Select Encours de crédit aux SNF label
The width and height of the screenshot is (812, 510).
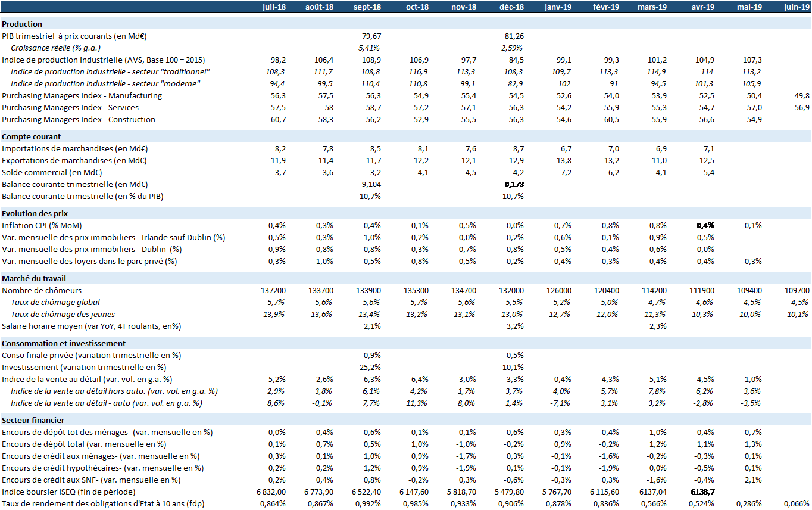(x=91, y=480)
